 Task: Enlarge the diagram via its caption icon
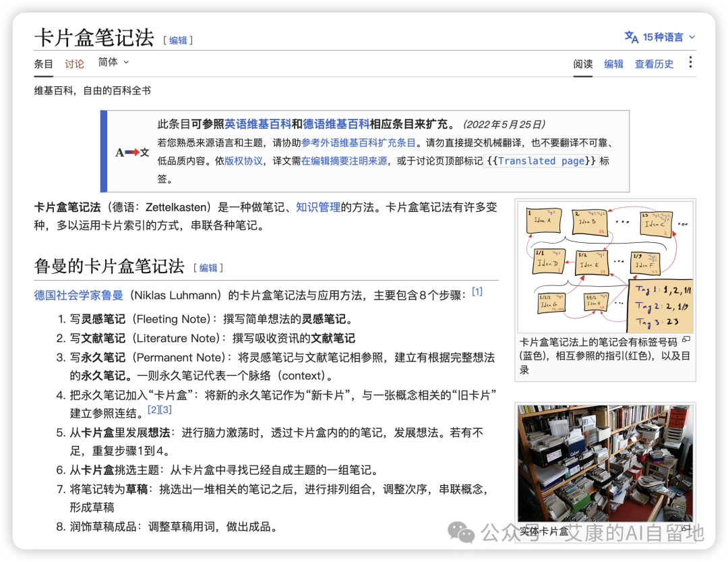(x=687, y=340)
